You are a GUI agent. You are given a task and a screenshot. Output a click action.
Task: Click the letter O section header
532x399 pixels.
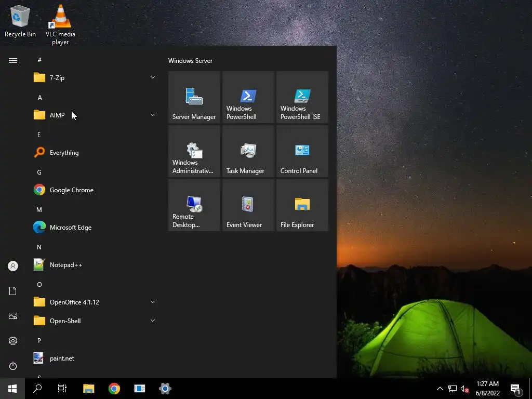tap(39, 284)
